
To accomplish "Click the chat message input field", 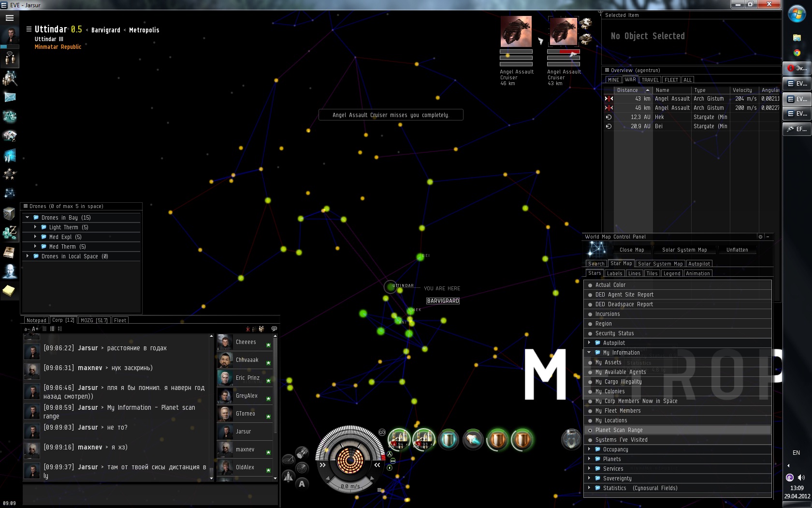I will pos(150,494).
